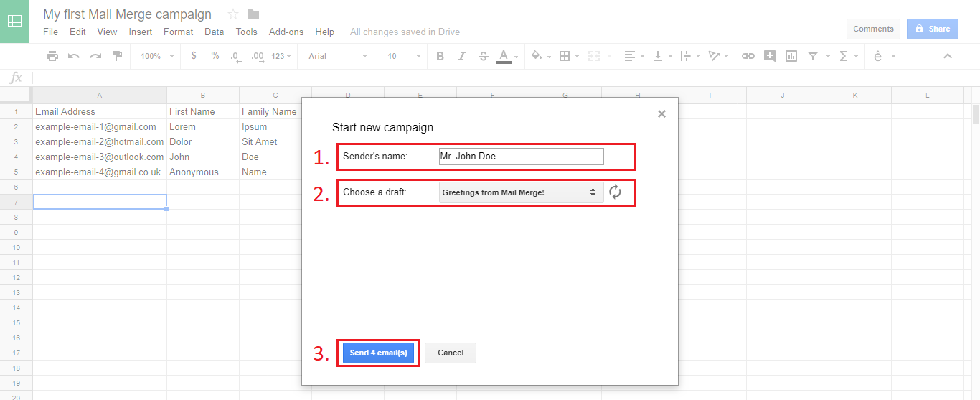Click the insert link icon
980x400 pixels.
pyautogui.click(x=748, y=56)
